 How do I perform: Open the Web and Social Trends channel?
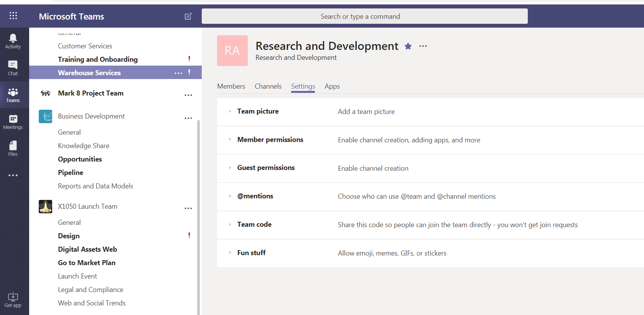[x=92, y=303]
